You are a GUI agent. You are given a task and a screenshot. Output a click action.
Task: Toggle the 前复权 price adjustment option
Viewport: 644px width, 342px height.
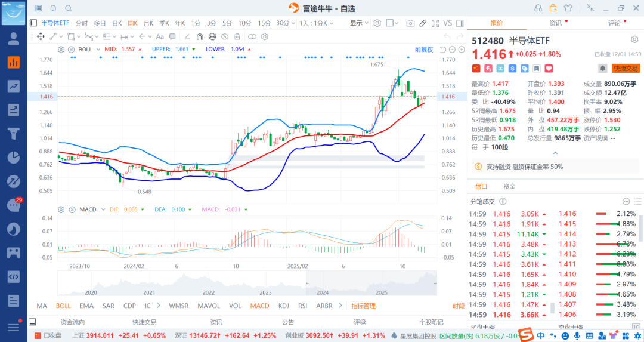click(423, 49)
